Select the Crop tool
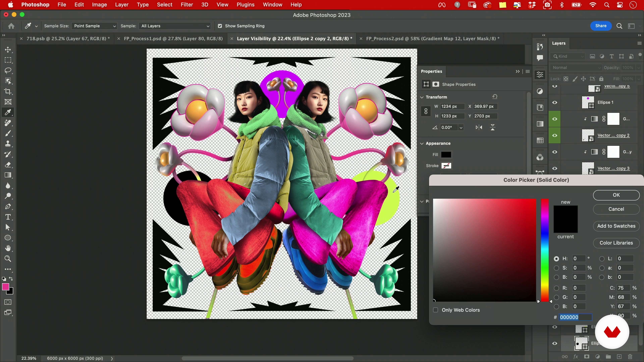Image resolution: width=644 pixels, height=362 pixels. point(8,92)
